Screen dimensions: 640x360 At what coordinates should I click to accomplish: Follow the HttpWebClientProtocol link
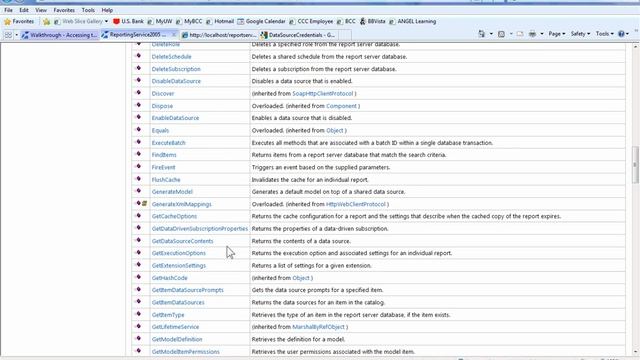[356, 204]
